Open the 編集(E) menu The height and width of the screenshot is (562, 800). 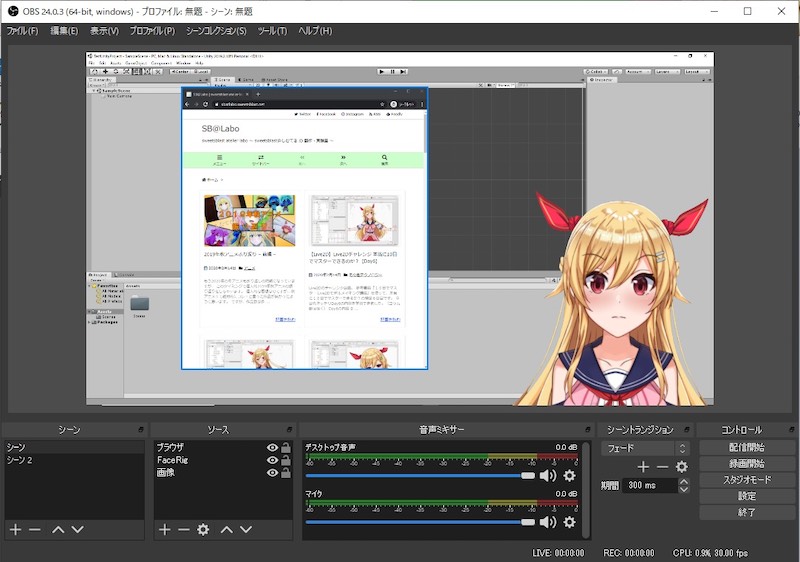click(x=64, y=31)
